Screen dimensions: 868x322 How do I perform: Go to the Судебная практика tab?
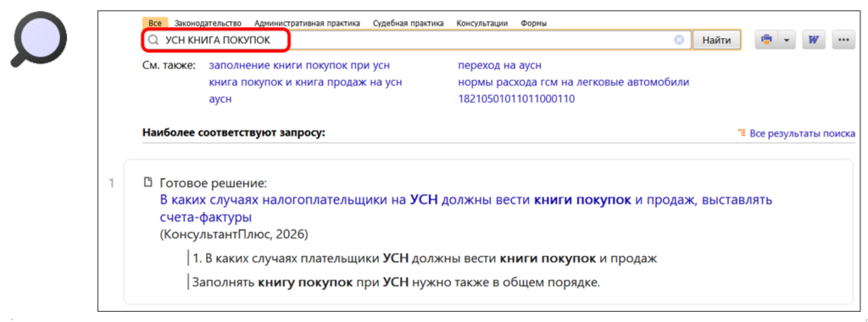[x=408, y=23]
